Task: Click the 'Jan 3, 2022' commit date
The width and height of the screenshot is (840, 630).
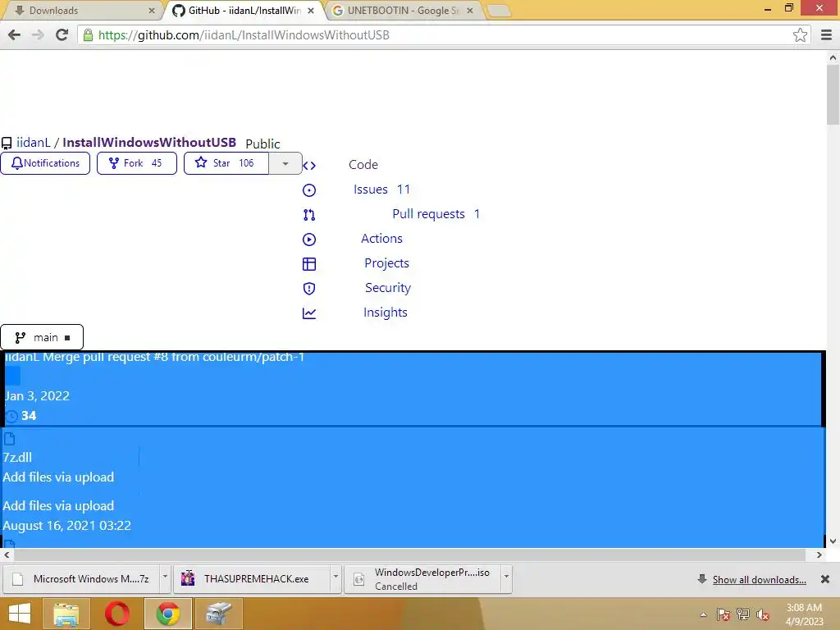Action: coord(37,396)
